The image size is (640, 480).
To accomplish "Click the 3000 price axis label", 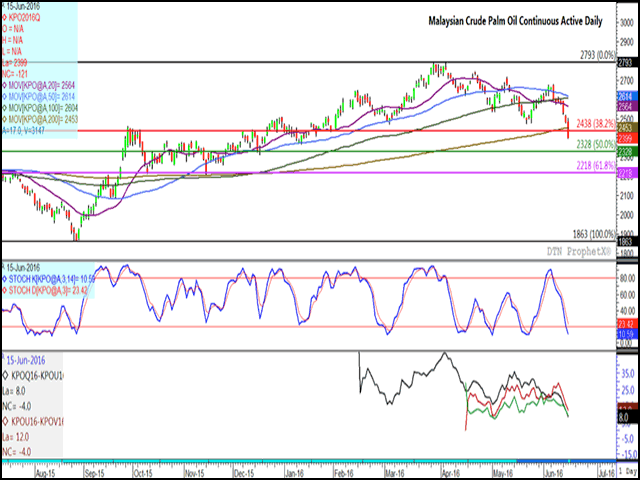I will click(x=627, y=24).
